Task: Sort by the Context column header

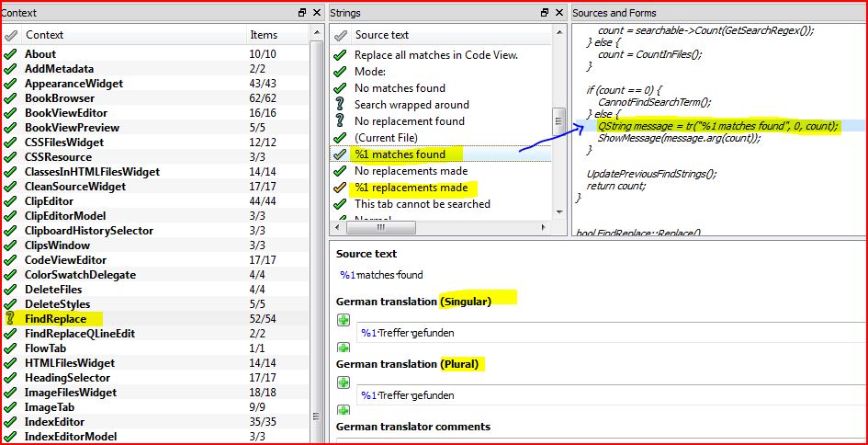Action: [133, 35]
